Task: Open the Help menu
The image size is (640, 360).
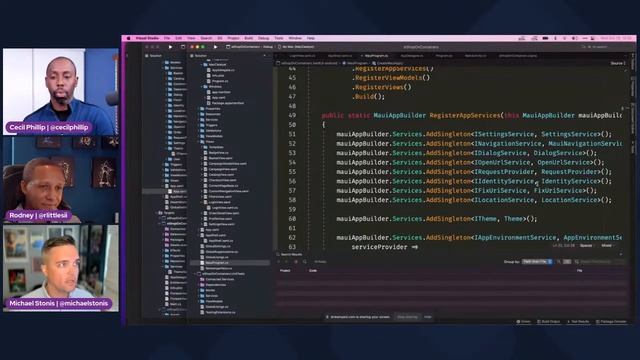Action: point(311,38)
